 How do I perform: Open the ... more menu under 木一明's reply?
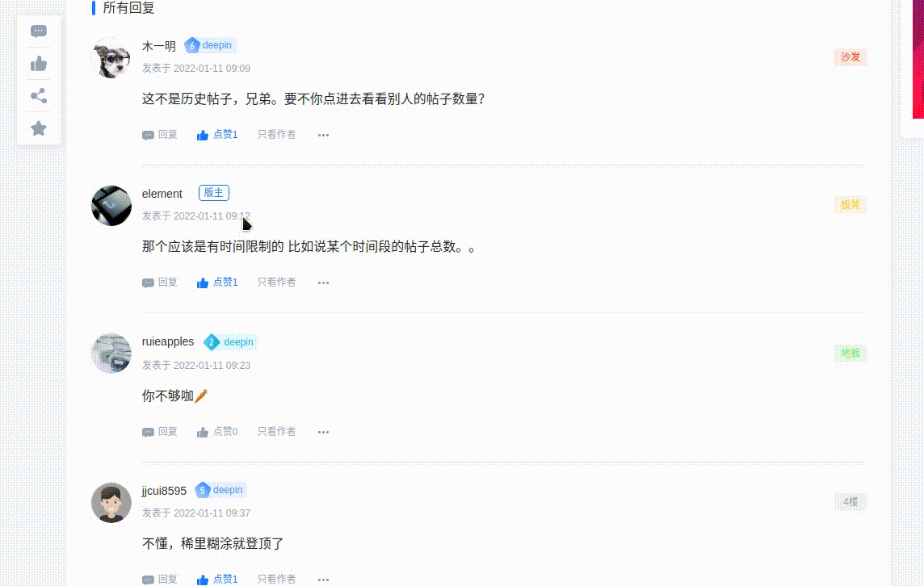click(323, 134)
